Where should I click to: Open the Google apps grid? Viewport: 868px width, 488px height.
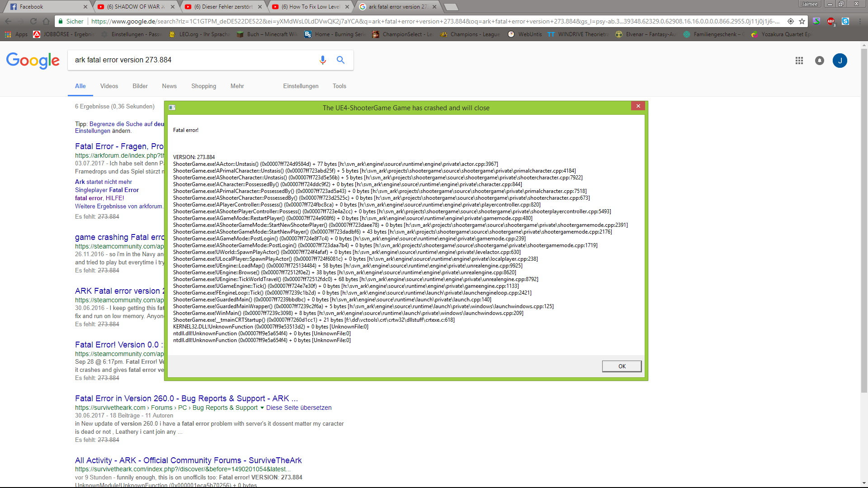point(799,61)
